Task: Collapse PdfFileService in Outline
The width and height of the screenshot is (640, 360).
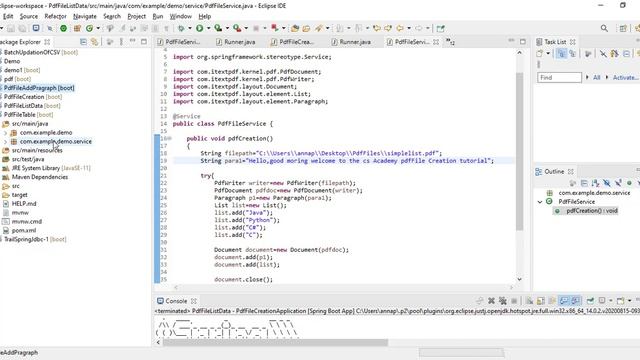Action: tap(540, 202)
